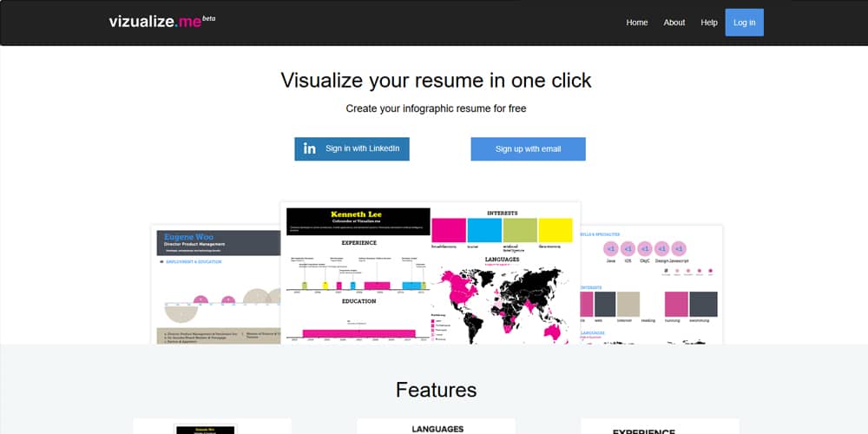Click 'Director Product Management' title text
The height and width of the screenshot is (434, 868).
tap(194, 244)
